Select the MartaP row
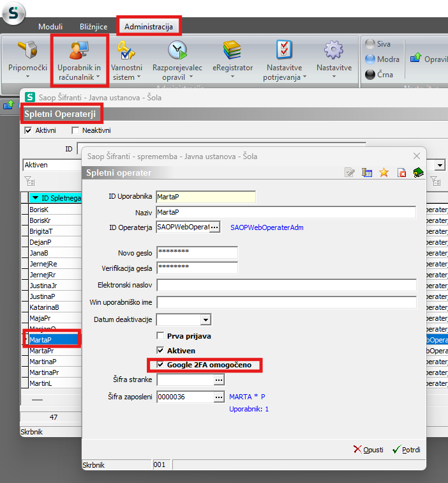448x483 pixels. (x=54, y=340)
